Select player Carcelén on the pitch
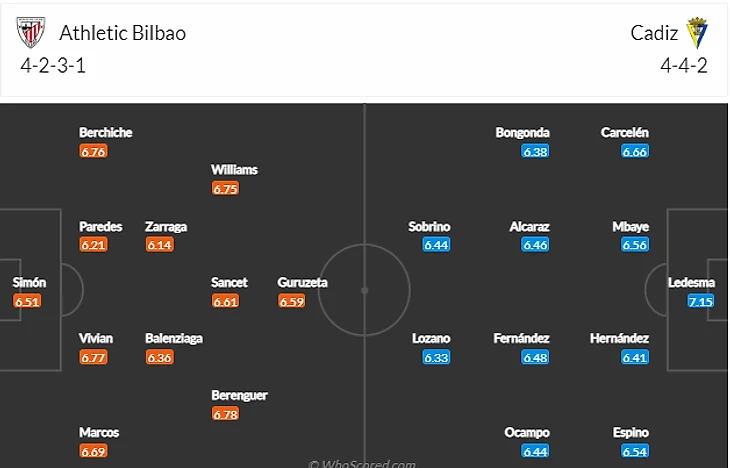730x468 pixels. [x=625, y=132]
